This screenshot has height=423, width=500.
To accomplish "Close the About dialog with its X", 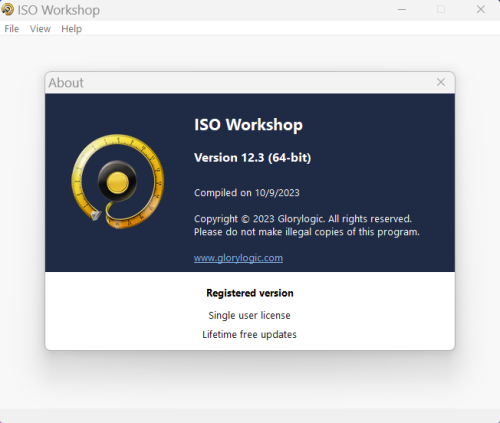I will tap(441, 82).
